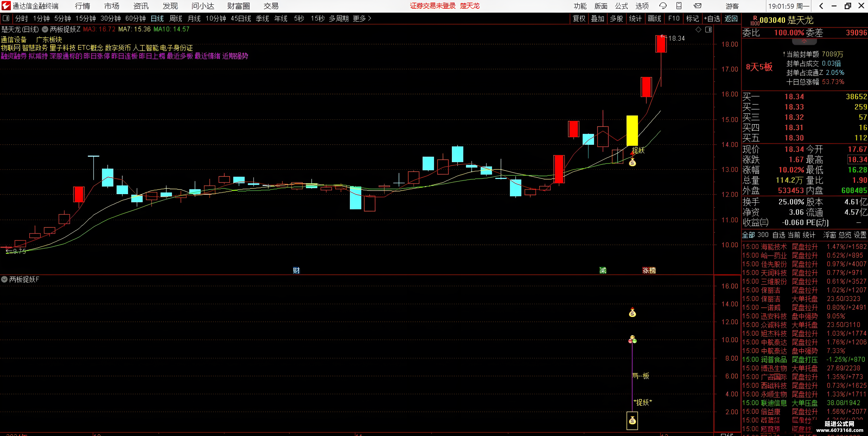868x436 pixels.
Task: Switch to the 周线 period tab
Action: point(175,18)
